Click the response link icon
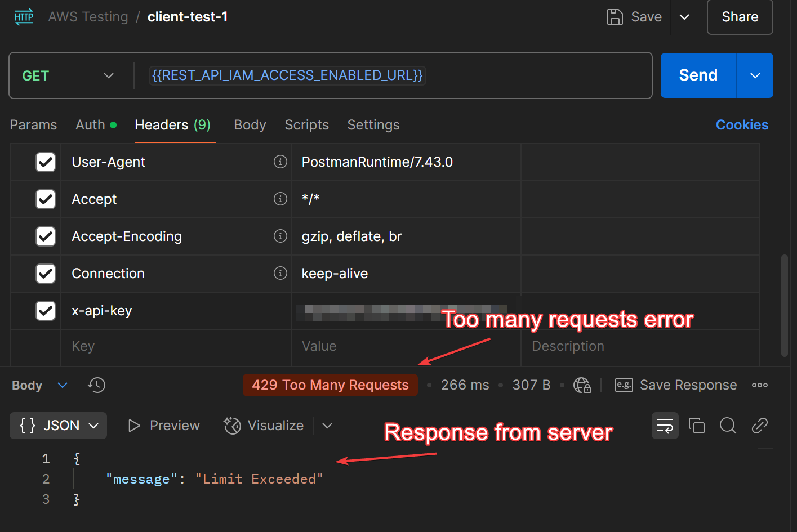Viewport: 797px width, 532px height. click(x=759, y=426)
